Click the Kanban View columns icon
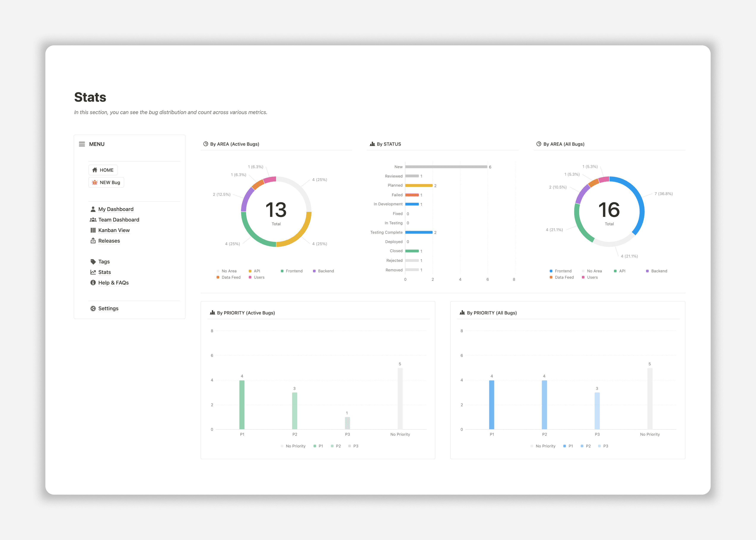This screenshot has width=756, height=540. pos(93,230)
